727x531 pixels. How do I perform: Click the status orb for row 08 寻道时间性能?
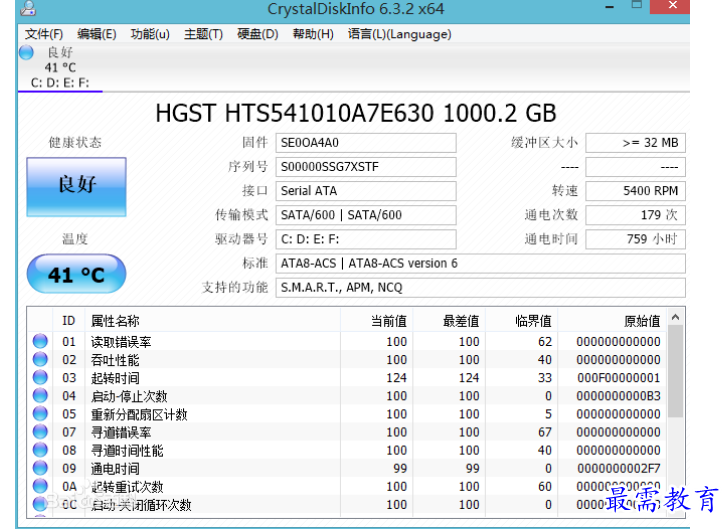[x=40, y=450]
